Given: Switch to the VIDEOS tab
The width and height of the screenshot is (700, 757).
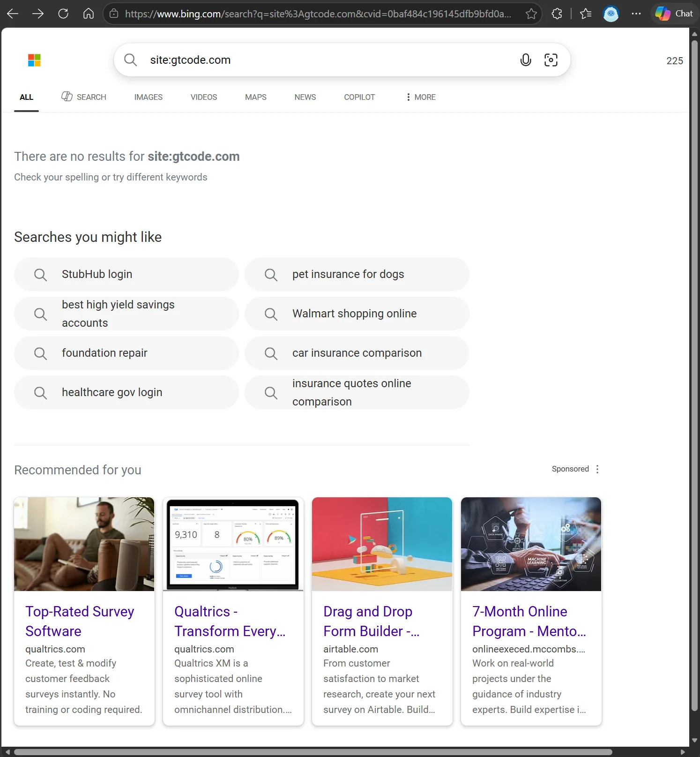Looking at the screenshot, I should click(x=204, y=97).
